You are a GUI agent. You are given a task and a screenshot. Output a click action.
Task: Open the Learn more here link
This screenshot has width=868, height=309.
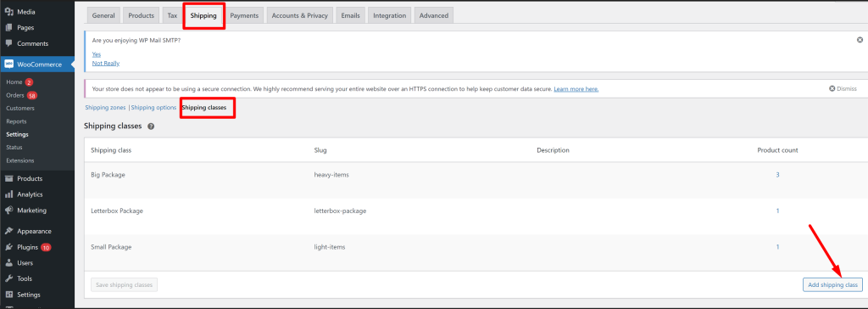(576, 89)
